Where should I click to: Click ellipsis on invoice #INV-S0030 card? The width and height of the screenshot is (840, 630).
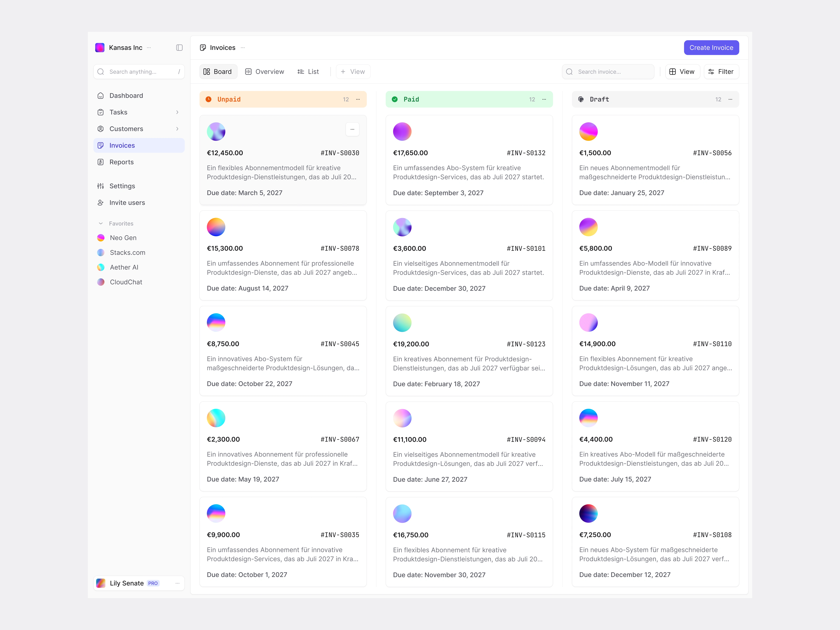pos(352,129)
